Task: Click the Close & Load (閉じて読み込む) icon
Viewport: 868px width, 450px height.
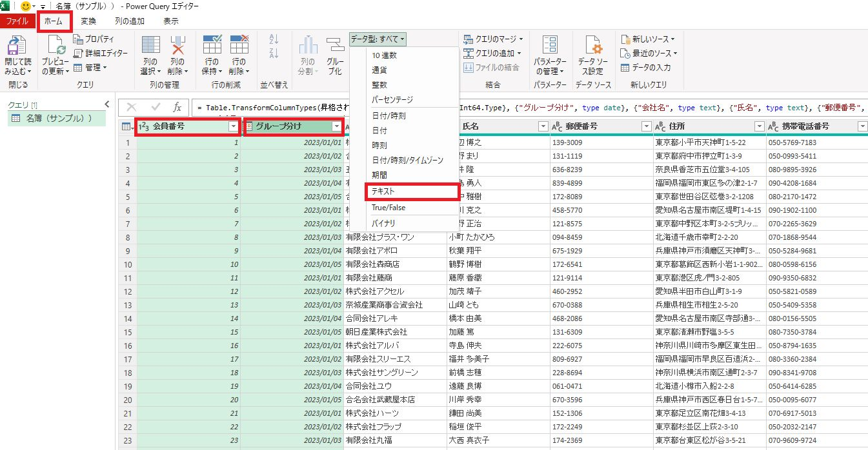Action: (x=17, y=45)
